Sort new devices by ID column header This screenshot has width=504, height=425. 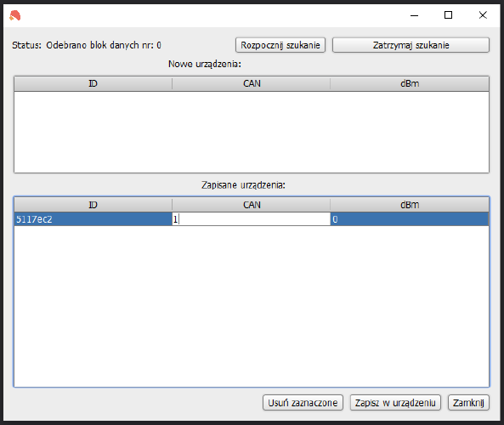(93, 83)
